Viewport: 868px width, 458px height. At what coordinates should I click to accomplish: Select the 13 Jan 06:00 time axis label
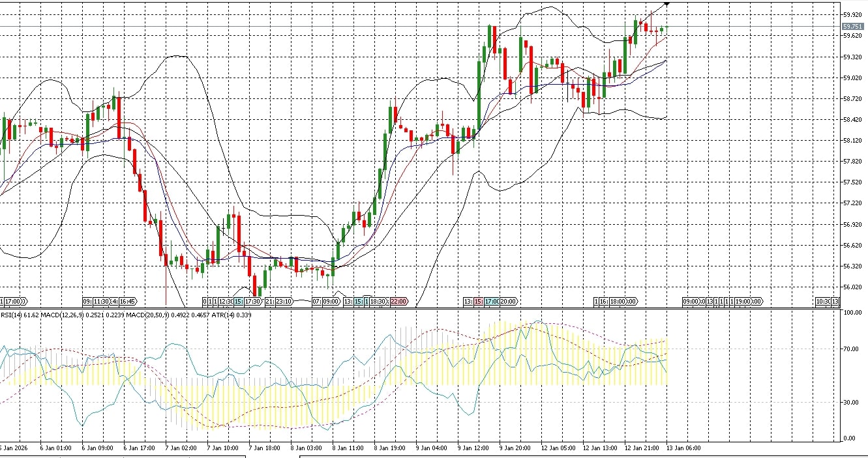point(682,448)
